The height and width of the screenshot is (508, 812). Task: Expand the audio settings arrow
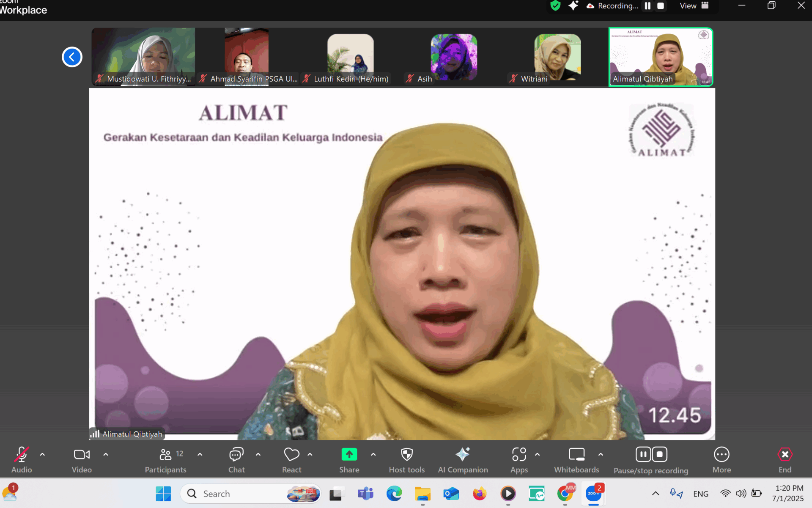pos(42,455)
